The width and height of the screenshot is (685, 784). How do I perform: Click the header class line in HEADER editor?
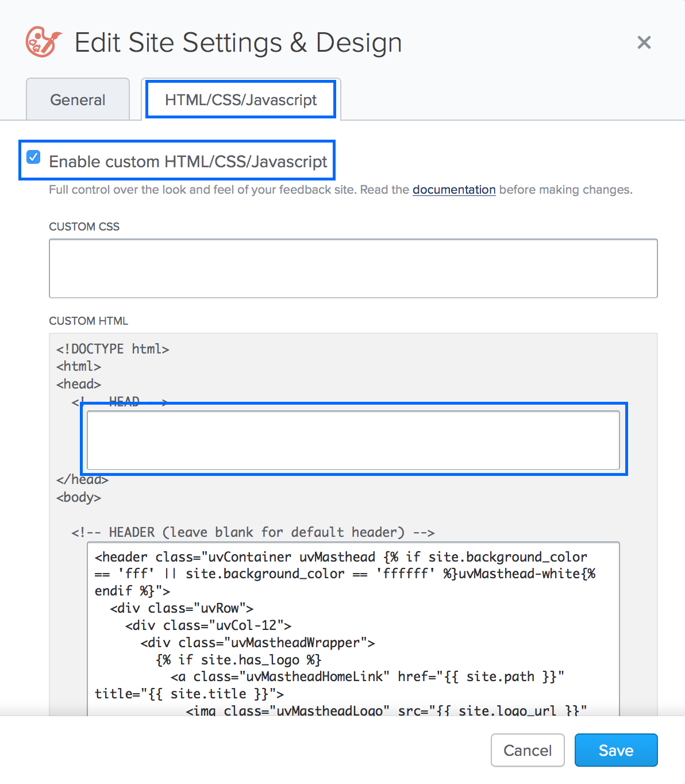coord(340,557)
